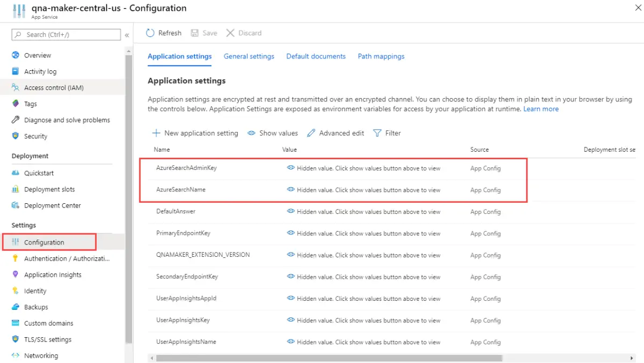
Task: Collapse the left sidebar menu chevron
Action: pos(127,35)
